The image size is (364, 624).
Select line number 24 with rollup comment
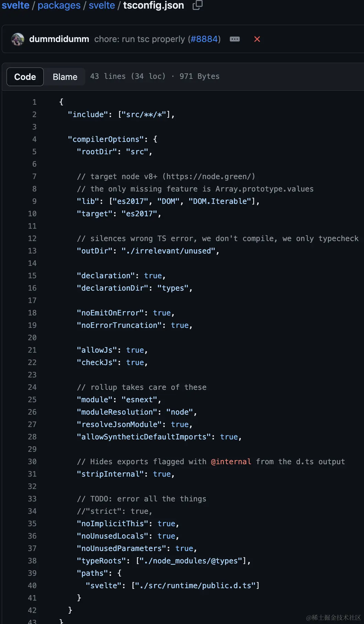point(32,387)
